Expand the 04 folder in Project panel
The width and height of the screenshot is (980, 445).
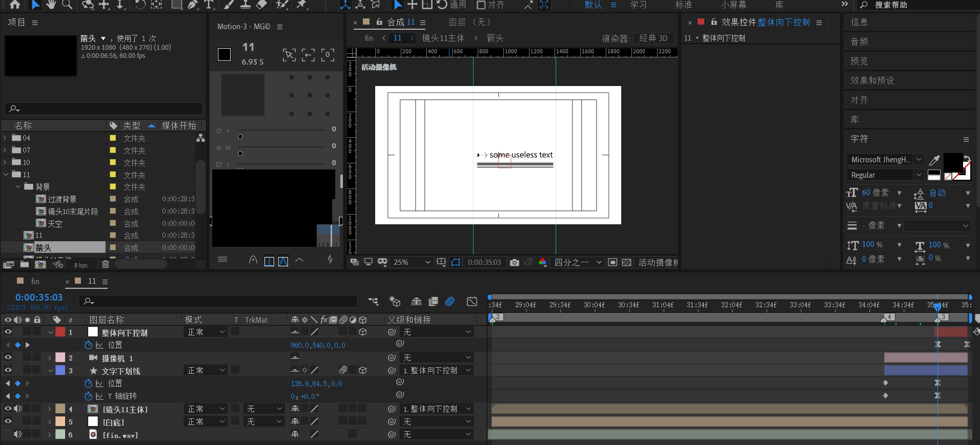[x=5, y=138]
